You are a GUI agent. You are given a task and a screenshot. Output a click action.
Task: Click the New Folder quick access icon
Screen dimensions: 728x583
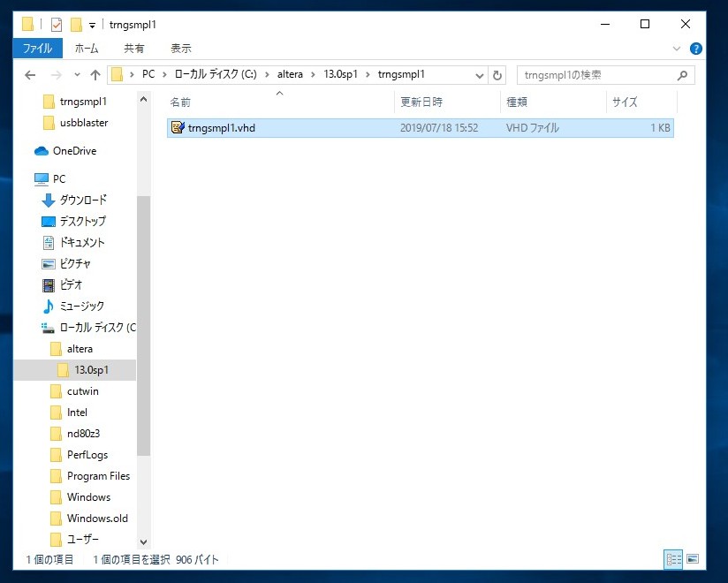click(76, 24)
